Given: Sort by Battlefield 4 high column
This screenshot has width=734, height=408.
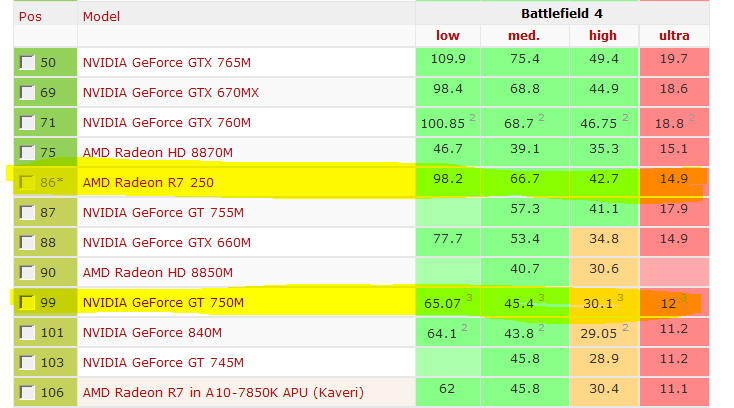Looking at the screenshot, I should coord(602,36).
